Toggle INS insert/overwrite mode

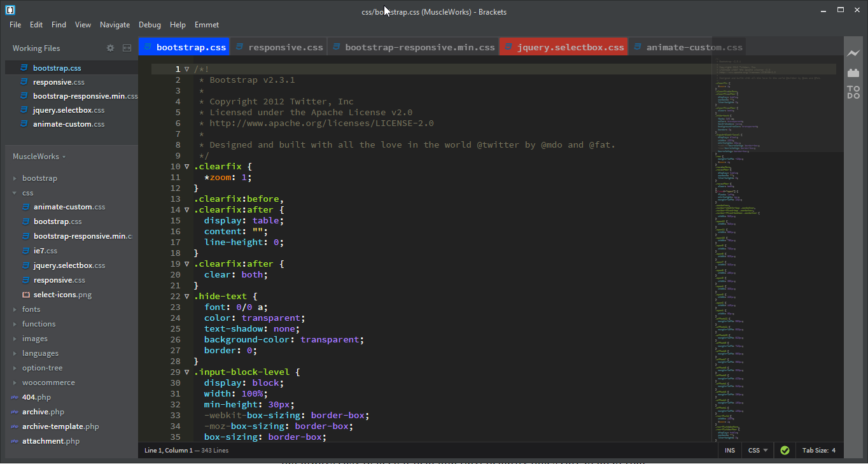click(729, 451)
